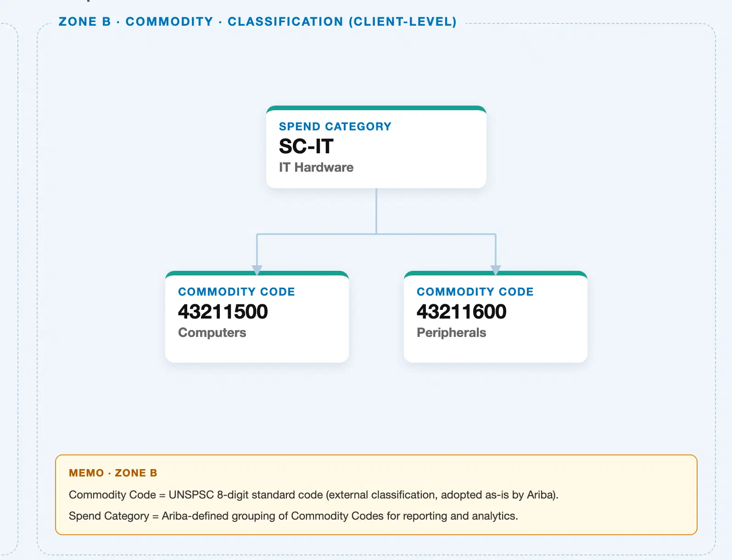Click the 'SPEND CATEGORY' label
The width and height of the screenshot is (732, 560).
335,127
